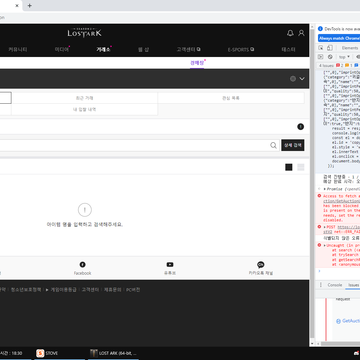Open the 'top' context dropdown in console

tap(344, 57)
